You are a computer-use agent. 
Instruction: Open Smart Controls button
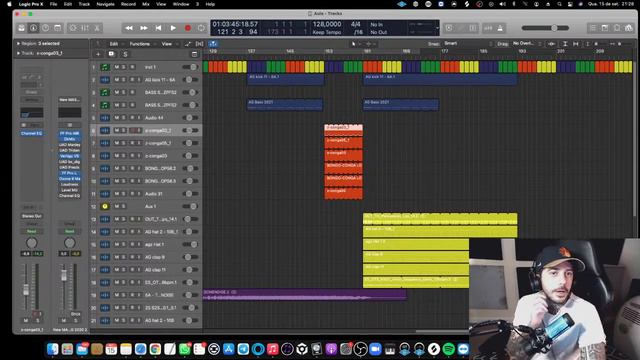click(73, 28)
